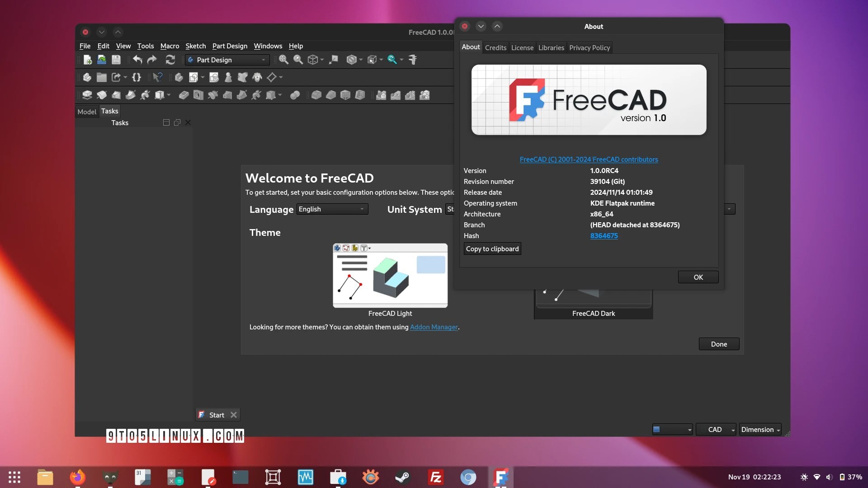Select the Pad tool
868x488 pixels.
point(87,95)
